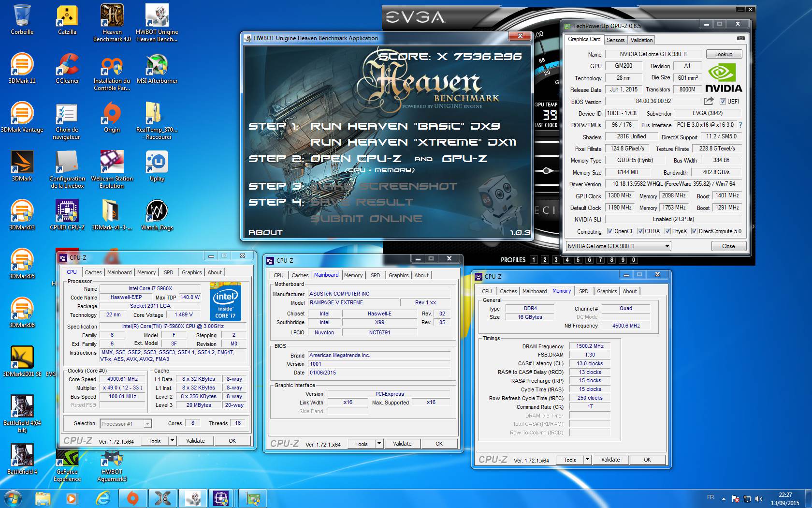Toggle the DirectCompute 5.0 checkbox
The height and width of the screenshot is (508, 812).
(x=694, y=231)
